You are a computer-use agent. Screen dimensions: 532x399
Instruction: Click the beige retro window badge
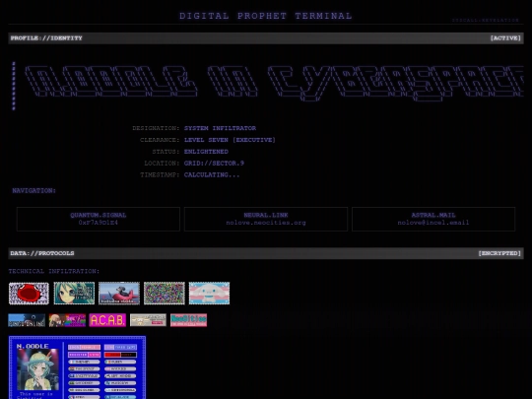pyautogui.click(x=148, y=320)
